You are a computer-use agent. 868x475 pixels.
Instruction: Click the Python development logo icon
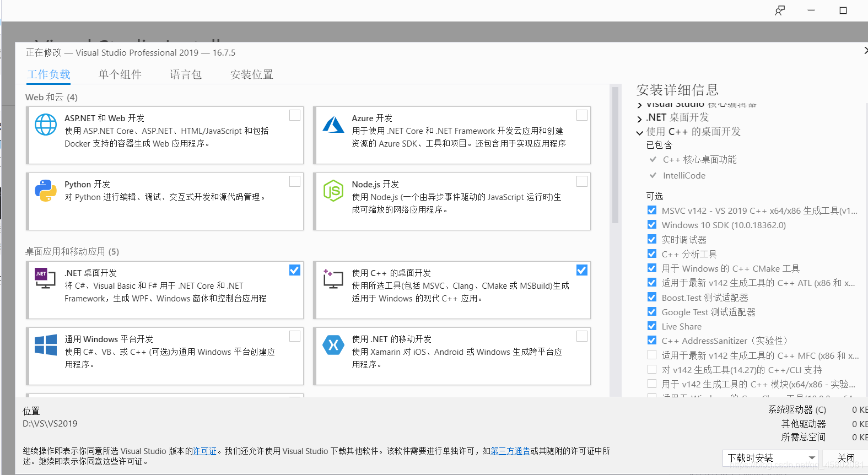pos(46,191)
